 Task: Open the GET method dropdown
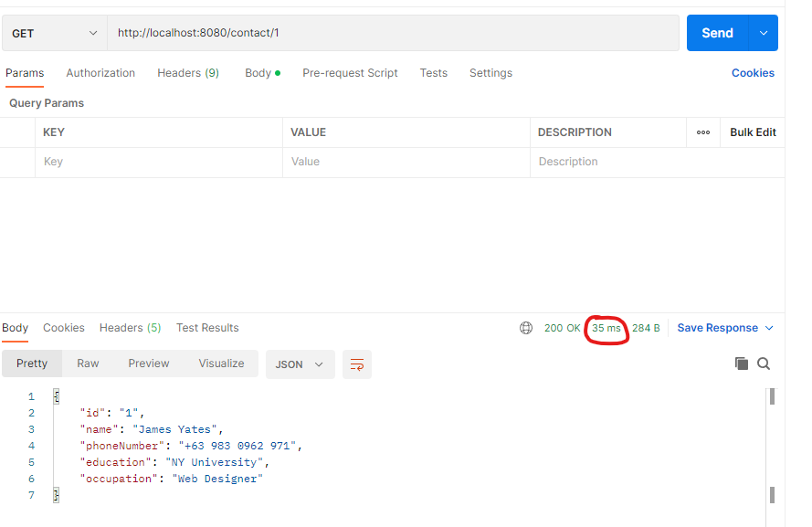point(54,33)
